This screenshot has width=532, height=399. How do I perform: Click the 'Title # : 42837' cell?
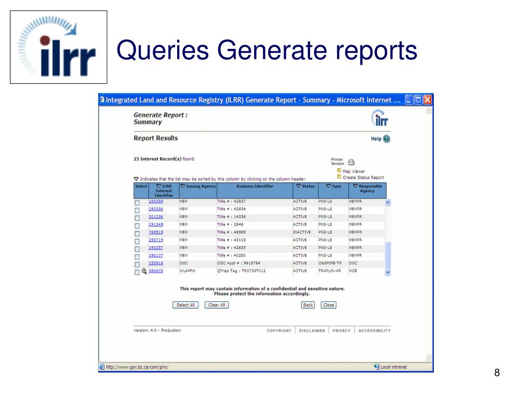point(231,201)
